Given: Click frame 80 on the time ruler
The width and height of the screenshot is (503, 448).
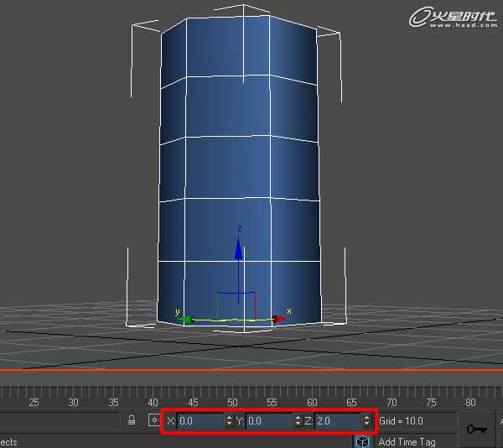Looking at the screenshot, I should (470, 402).
